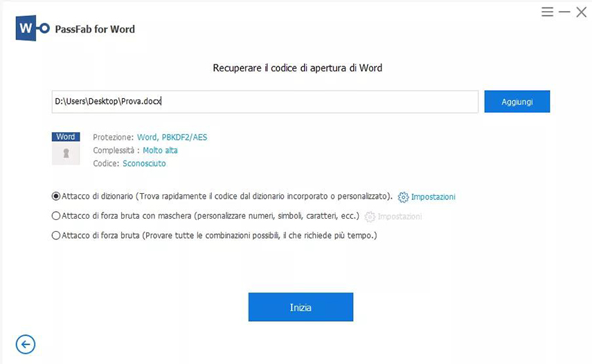Click gear icon beside dictionary attack option
The height and width of the screenshot is (364, 592).
pos(404,197)
